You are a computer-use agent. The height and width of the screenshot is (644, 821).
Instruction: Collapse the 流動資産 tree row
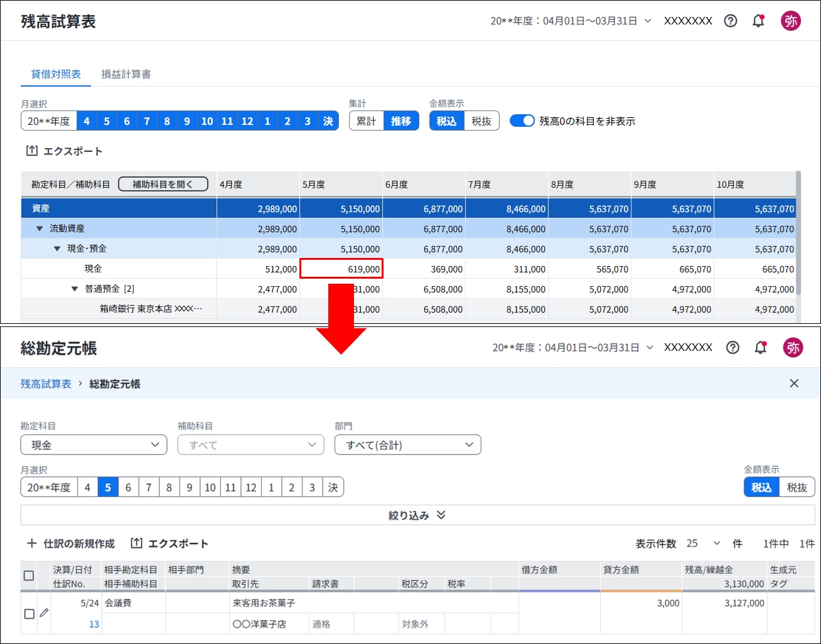[x=40, y=228]
